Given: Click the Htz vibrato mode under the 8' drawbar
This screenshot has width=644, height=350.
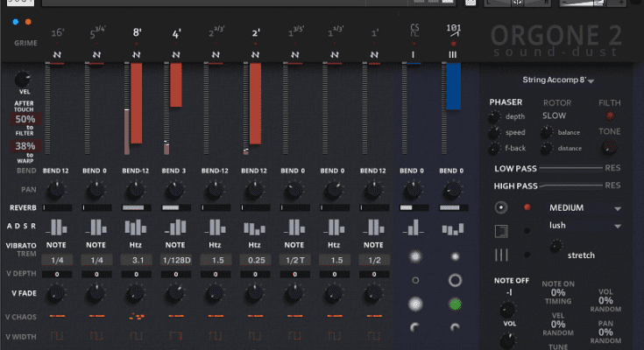Looking at the screenshot, I should [136, 247].
